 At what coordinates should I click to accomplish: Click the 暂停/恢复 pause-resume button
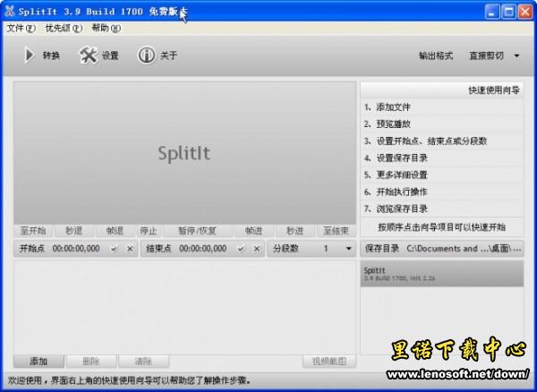coord(198,231)
